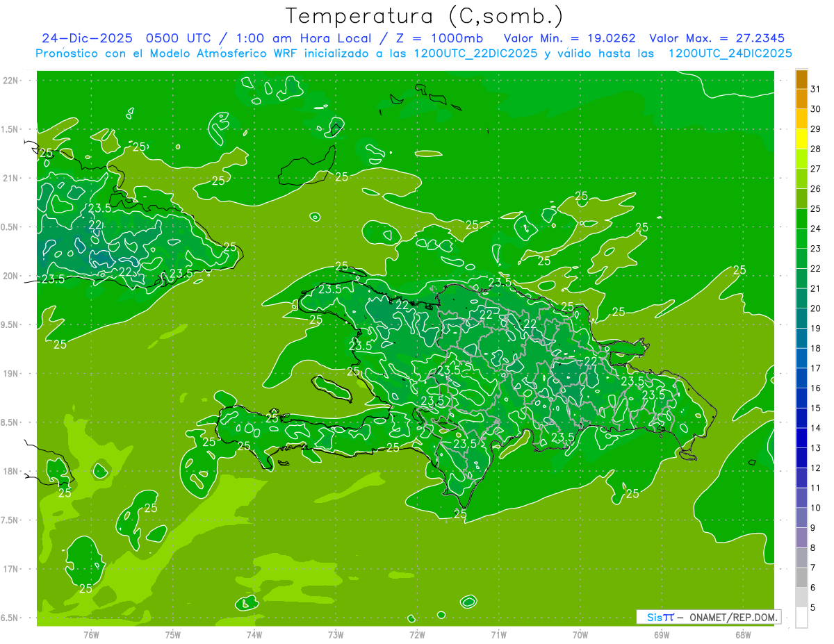
Task: Click the "73W" longitude axis label
Action: [x=336, y=634]
